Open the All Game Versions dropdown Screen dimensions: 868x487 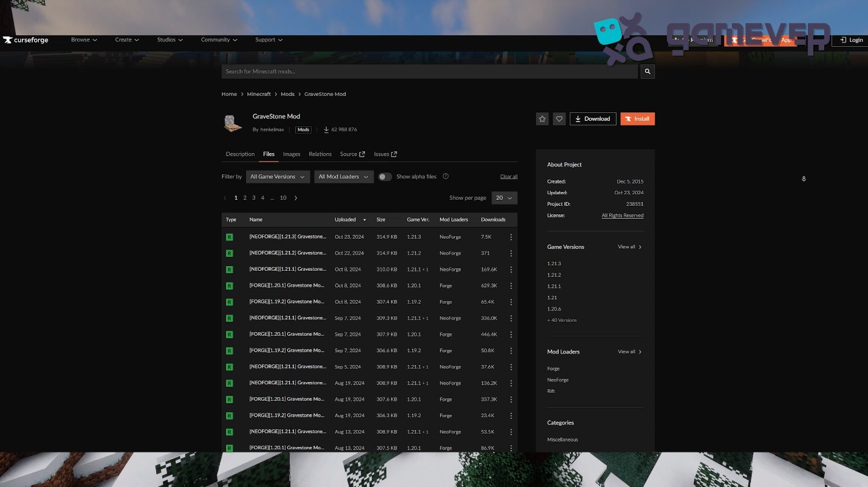pyautogui.click(x=277, y=176)
